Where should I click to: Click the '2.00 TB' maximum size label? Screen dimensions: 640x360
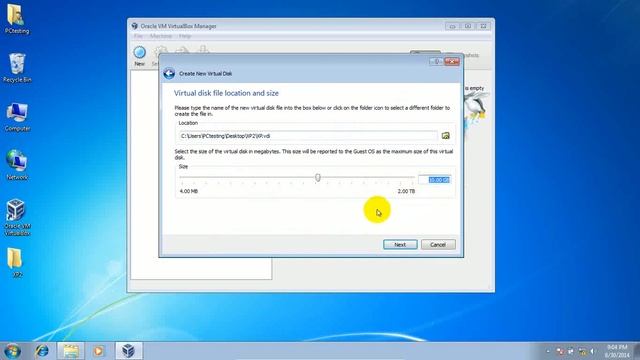point(406,191)
